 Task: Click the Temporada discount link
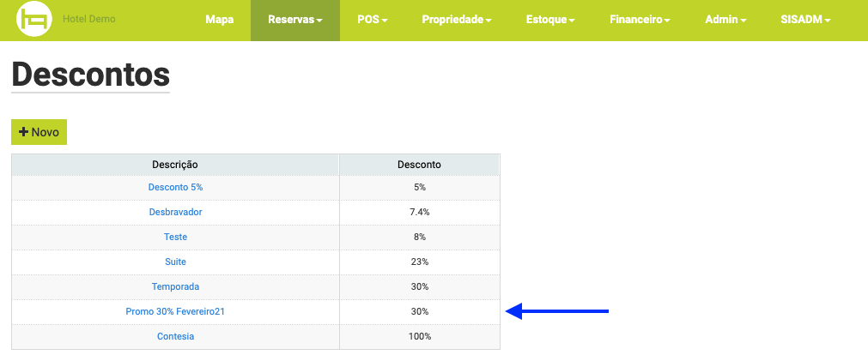click(x=175, y=287)
